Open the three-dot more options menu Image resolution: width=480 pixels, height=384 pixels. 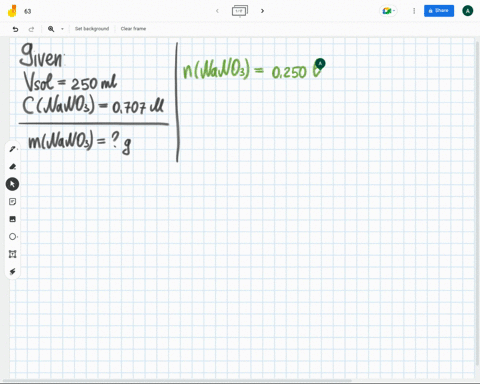coord(414,11)
